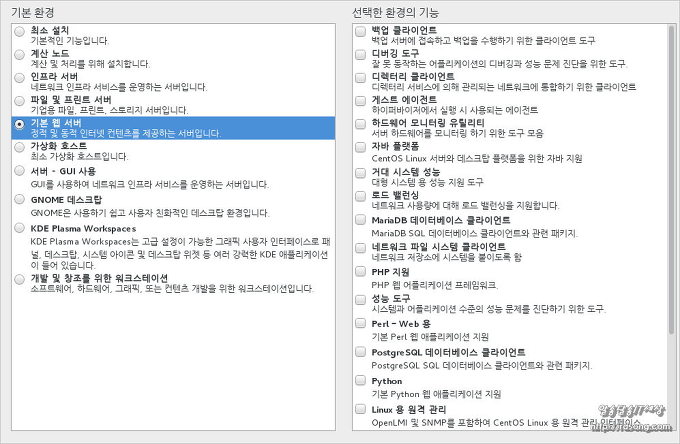Toggle the MariaDB 데이터베이스 클라이언트 checkbox

point(359,221)
